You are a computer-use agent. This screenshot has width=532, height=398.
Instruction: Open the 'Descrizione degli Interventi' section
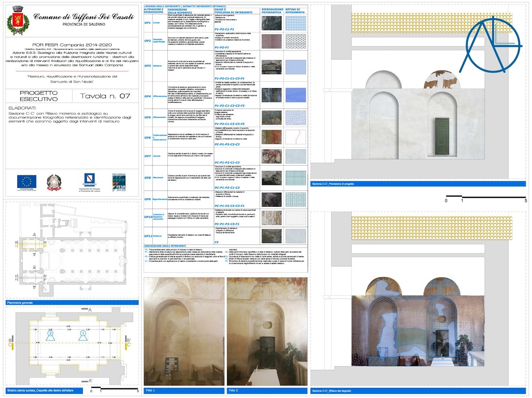[x=193, y=247]
